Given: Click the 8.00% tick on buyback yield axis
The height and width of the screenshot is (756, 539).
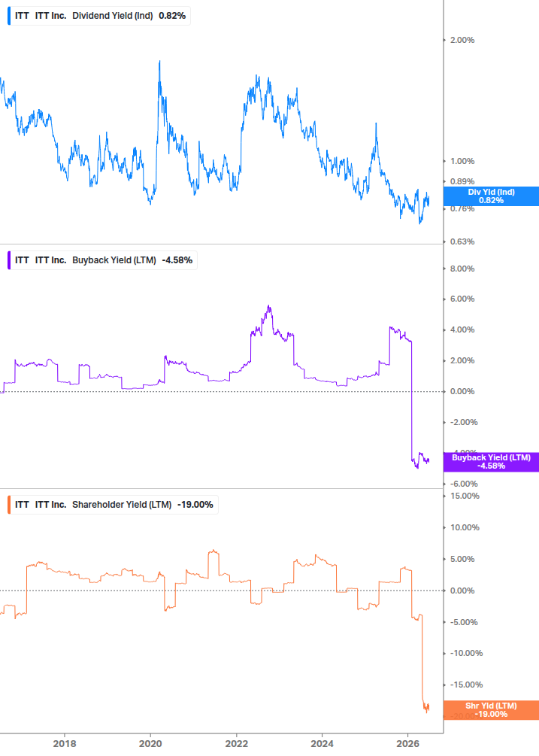Looking at the screenshot, I should (x=462, y=269).
